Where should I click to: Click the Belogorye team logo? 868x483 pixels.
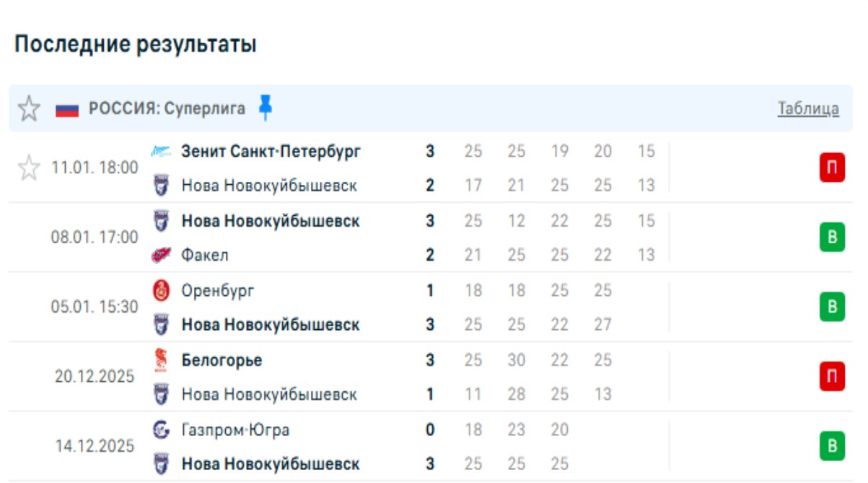click(x=161, y=360)
